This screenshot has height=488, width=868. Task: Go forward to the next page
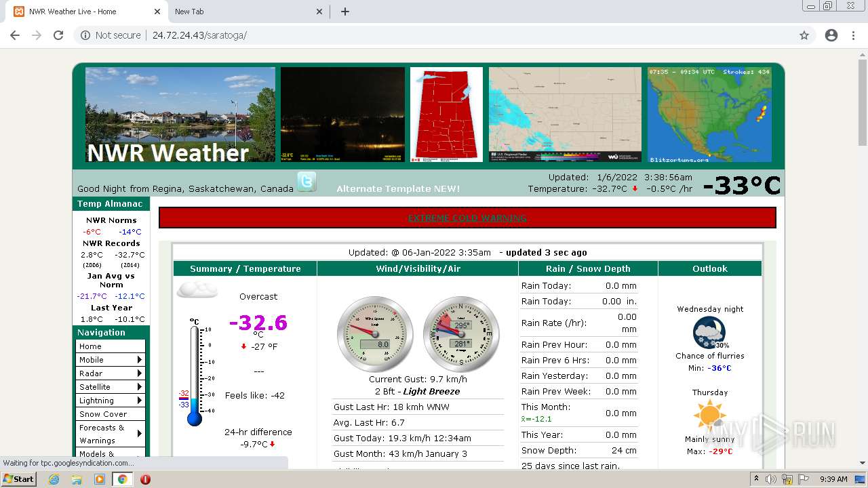click(x=37, y=35)
